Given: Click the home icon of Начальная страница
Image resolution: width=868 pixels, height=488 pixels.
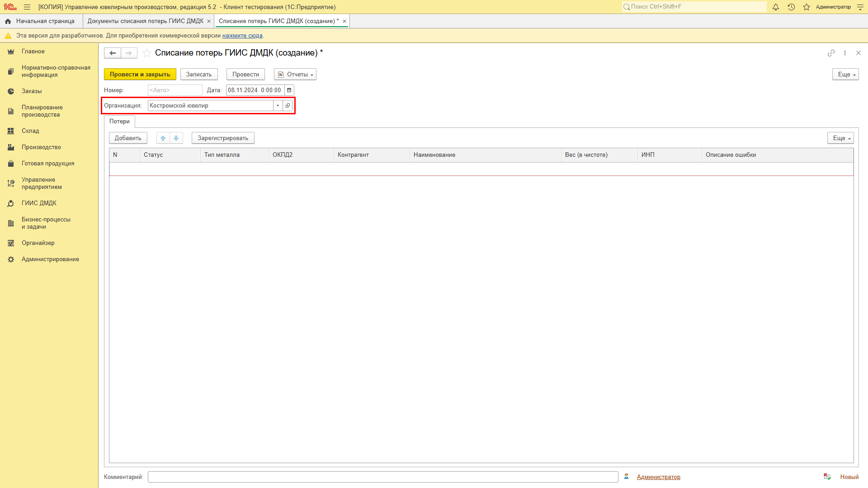Looking at the screenshot, I should [8, 21].
